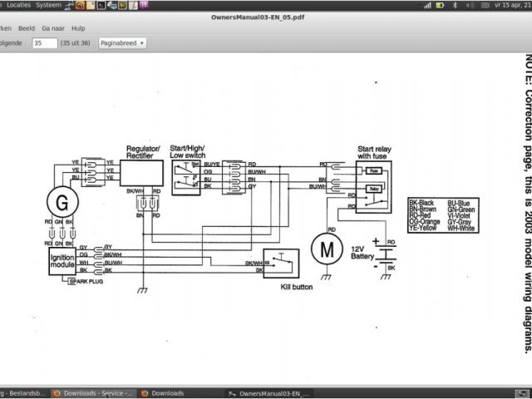Click the page number field showing 35

click(51, 42)
